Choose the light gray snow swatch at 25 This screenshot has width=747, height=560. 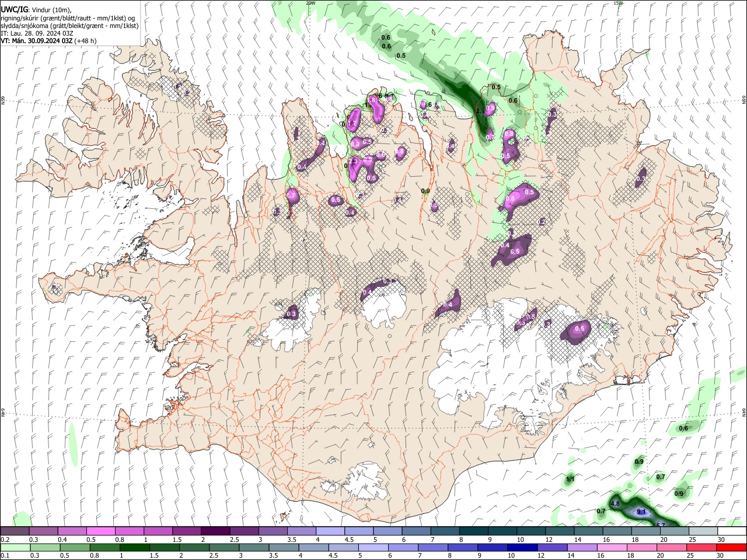(x=704, y=531)
